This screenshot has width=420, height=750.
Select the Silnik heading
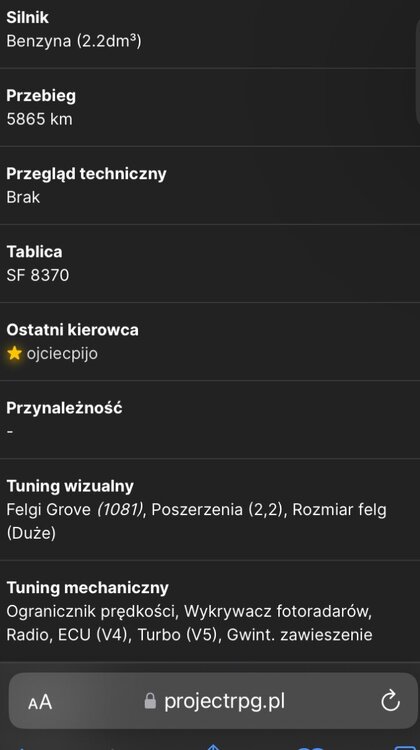click(x=27, y=17)
